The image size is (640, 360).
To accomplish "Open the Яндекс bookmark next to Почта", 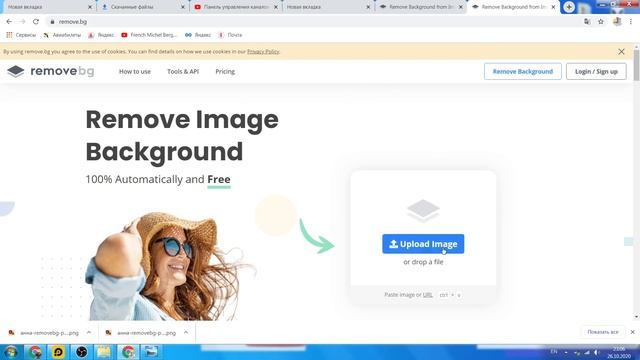I will 198,35.
